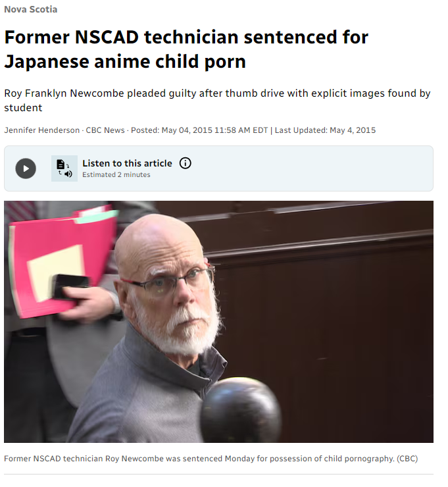Click the article headline about NSCAD technician

186,49
